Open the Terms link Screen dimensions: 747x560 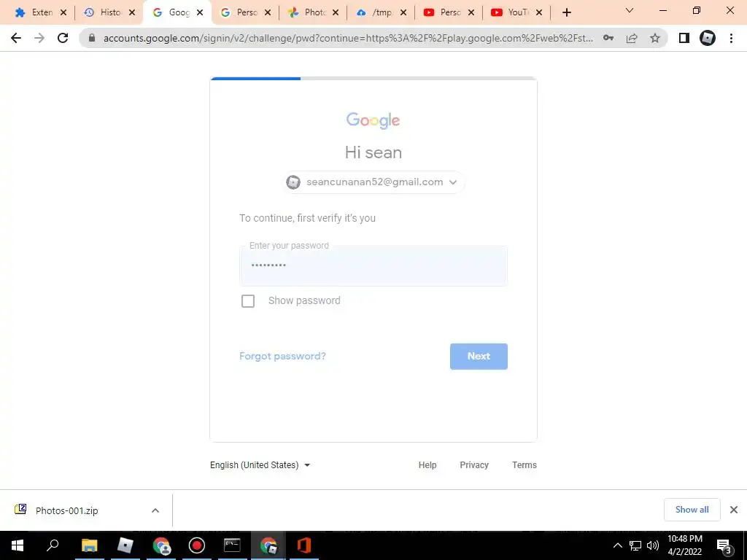[x=524, y=465]
